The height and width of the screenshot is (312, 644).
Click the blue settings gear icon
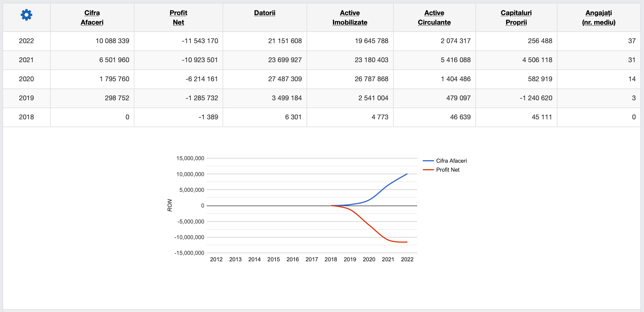26,15
